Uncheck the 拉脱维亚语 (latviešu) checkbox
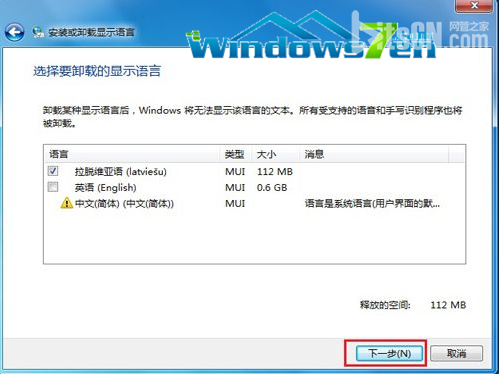 [x=53, y=171]
